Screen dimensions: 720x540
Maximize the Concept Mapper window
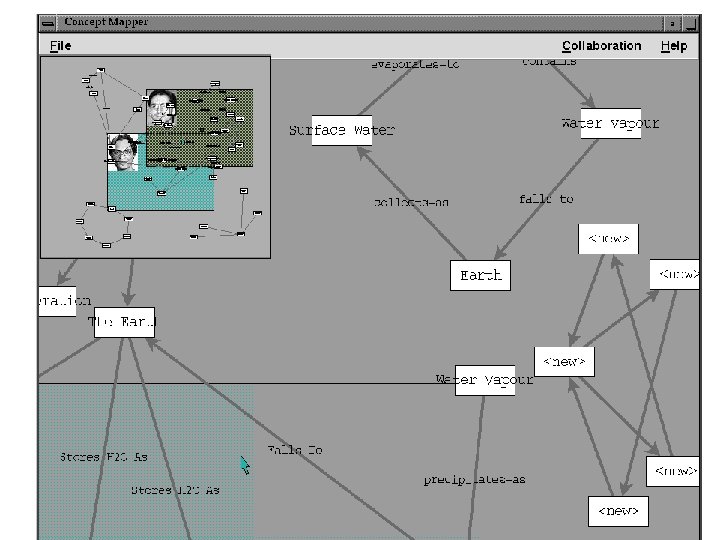click(x=690, y=23)
